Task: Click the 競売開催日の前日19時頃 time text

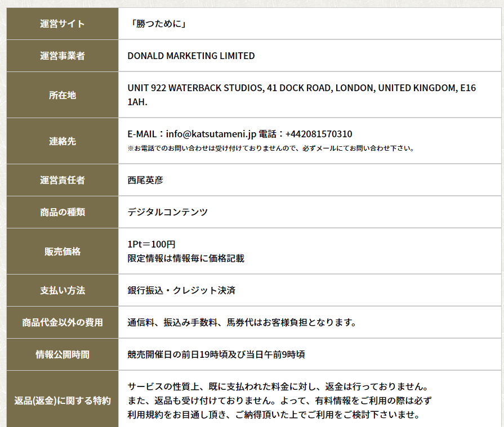Action: pos(216,354)
